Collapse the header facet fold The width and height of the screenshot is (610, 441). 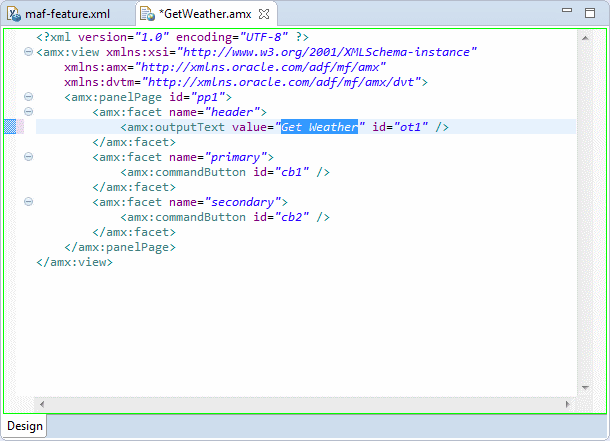coord(28,112)
